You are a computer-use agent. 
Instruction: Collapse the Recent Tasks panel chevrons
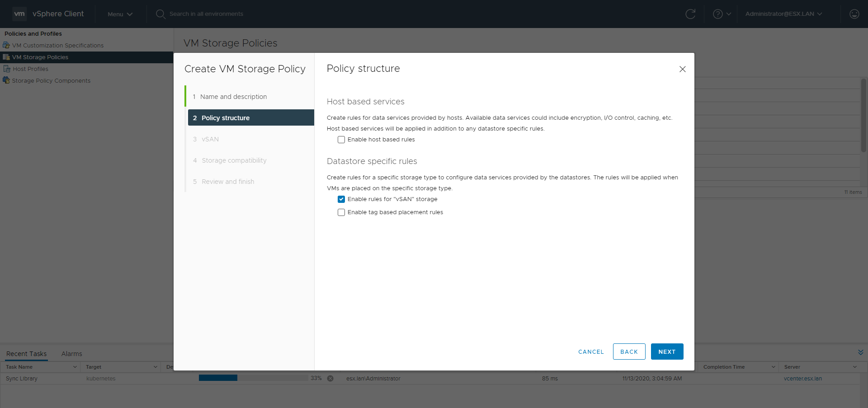(x=860, y=352)
